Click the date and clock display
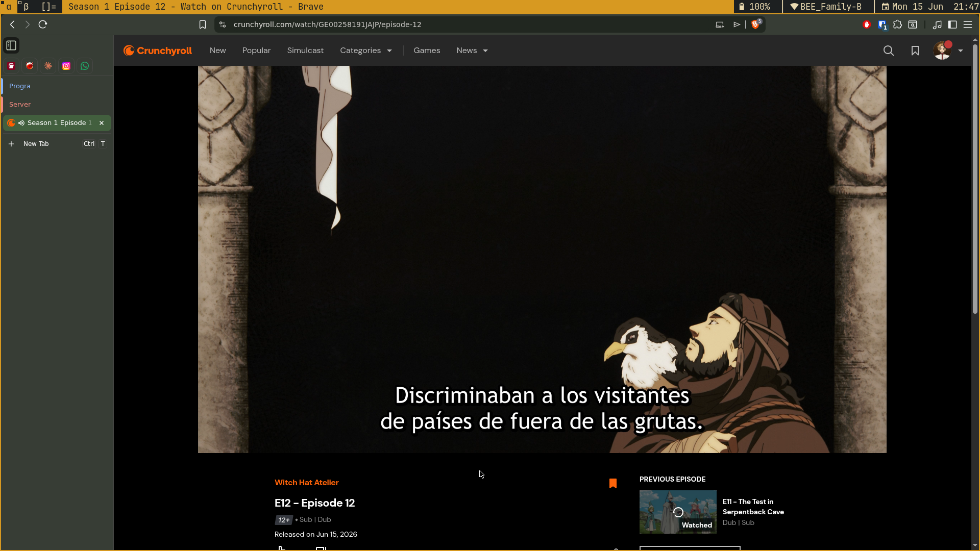This screenshot has height=551, width=980. click(x=930, y=7)
